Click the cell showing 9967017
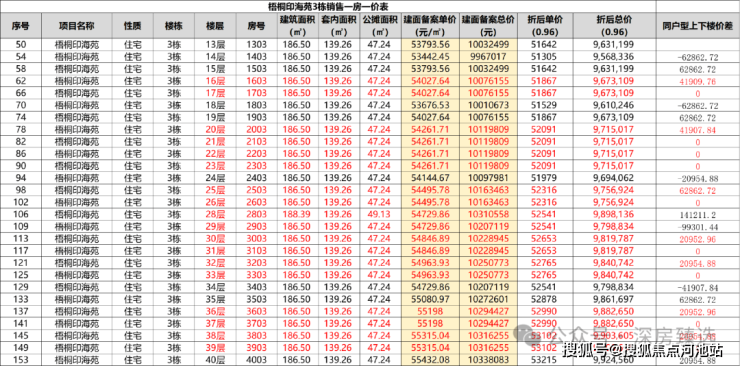 (488, 57)
